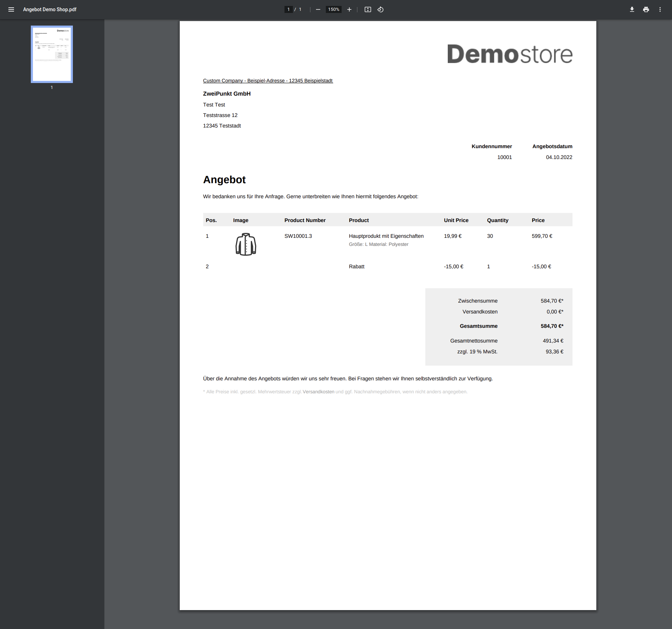Click the 'Image' column header
The height and width of the screenshot is (629, 672).
coord(241,220)
